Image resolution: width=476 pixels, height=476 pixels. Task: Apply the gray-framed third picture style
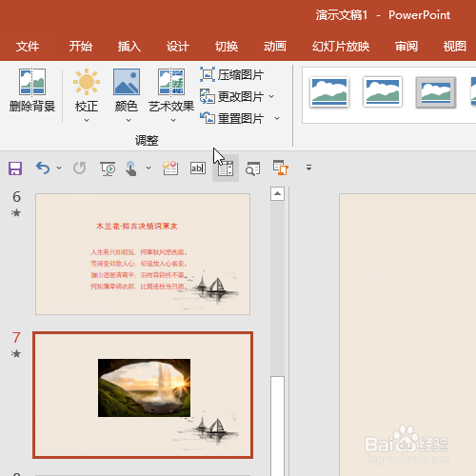point(436,92)
